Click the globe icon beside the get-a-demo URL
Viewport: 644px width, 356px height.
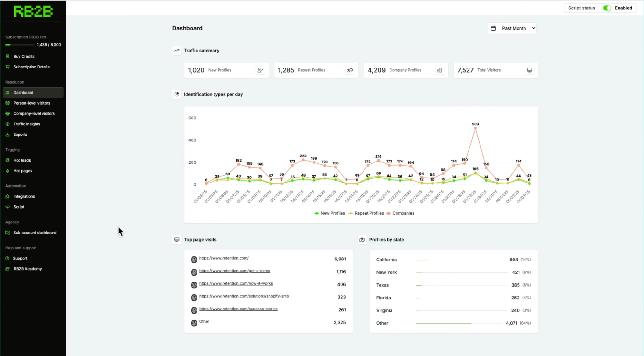[194, 272]
